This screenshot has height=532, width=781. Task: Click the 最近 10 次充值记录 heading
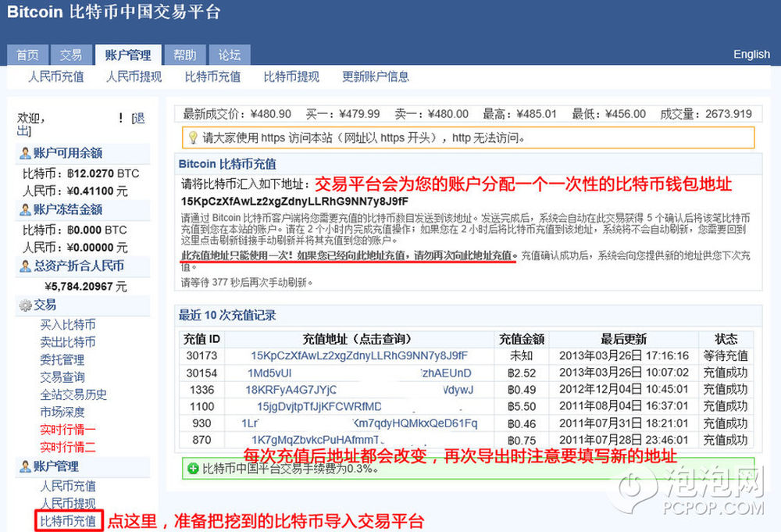point(227,316)
